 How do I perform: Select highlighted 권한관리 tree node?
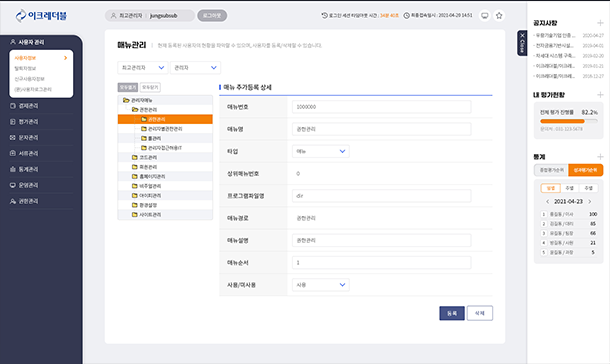(x=165, y=119)
